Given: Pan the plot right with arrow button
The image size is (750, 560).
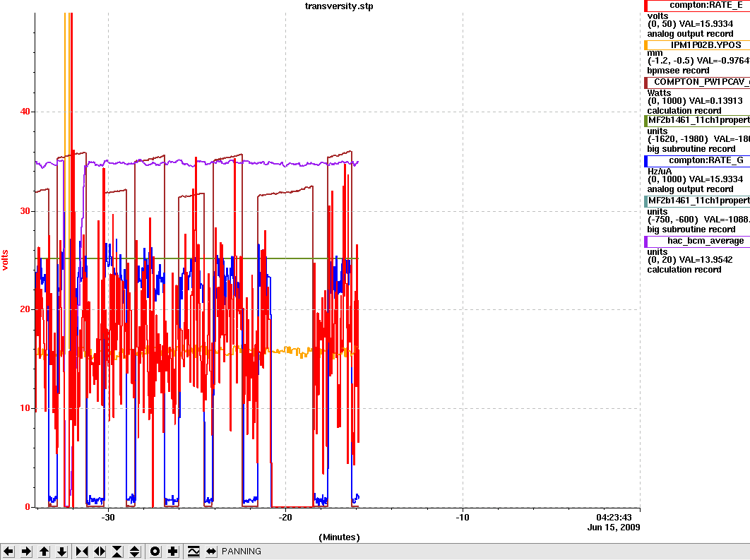Looking at the screenshot, I should click(26, 552).
